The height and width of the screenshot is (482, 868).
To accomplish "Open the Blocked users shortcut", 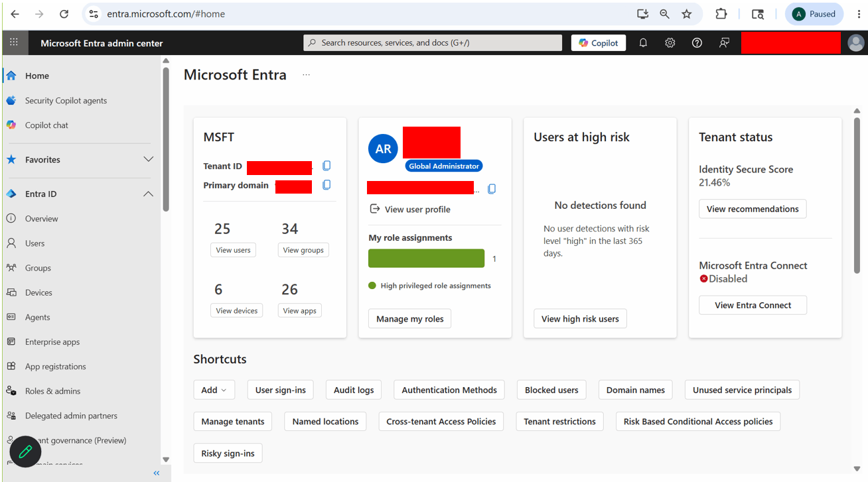I will (551, 390).
